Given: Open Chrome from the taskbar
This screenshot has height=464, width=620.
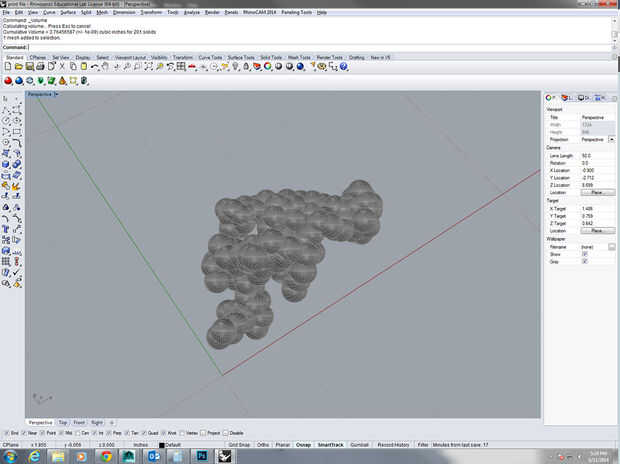Looking at the screenshot, I should pyautogui.click(x=106, y=456).
